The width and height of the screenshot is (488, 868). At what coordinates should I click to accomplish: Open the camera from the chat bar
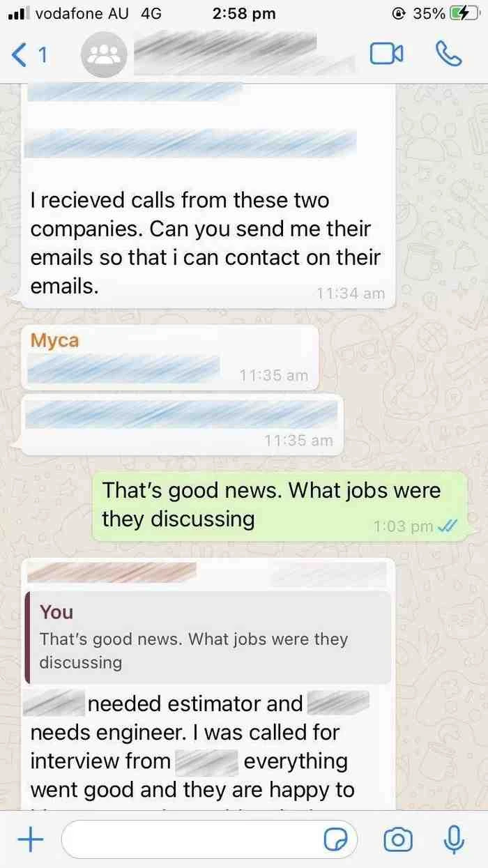click(398, 840)
